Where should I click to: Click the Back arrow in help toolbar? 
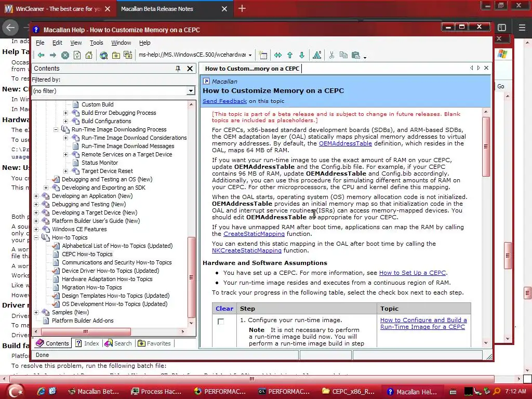point(41,55)
